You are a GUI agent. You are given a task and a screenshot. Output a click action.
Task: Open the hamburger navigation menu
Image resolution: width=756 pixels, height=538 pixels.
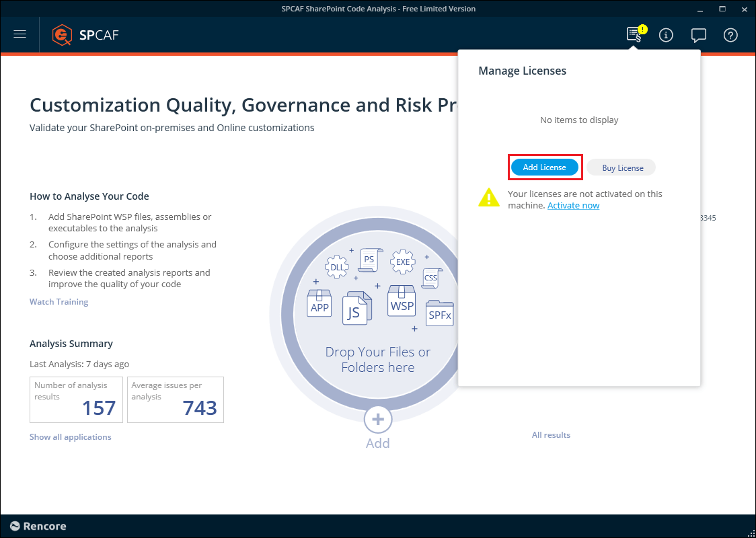pyautogui.click(x=20, y=34)
